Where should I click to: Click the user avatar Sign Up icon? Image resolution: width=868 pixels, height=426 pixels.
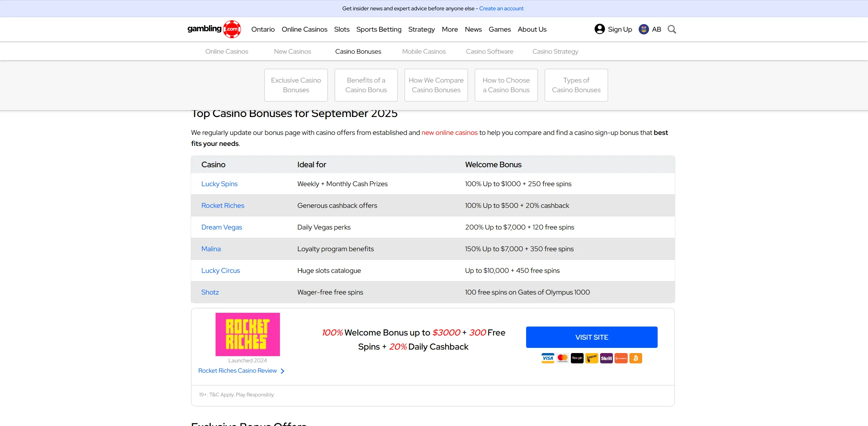(x=599, y=29)
